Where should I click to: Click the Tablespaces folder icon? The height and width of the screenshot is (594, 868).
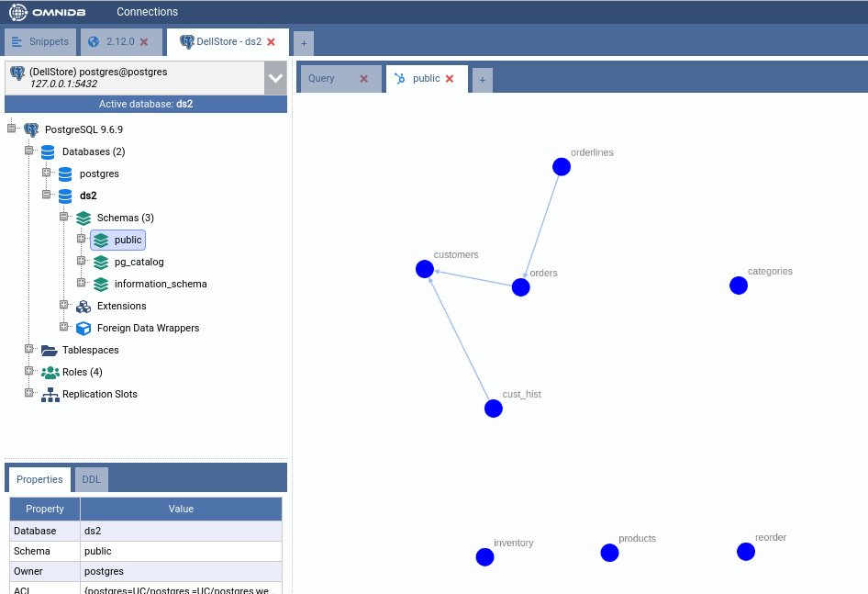(x=50, y=350)
